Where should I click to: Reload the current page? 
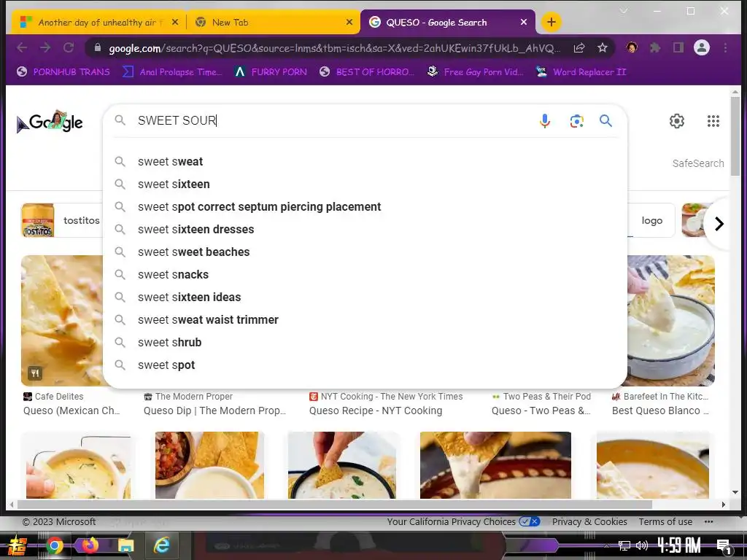69,47
